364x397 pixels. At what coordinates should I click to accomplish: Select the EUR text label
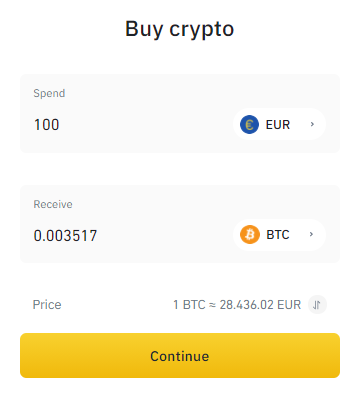[x=278, y=125]
